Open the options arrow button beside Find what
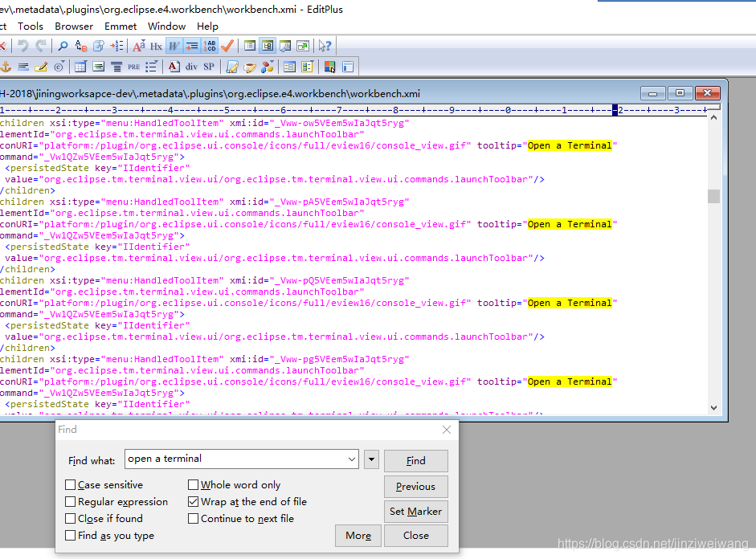 (x=371, y=459)
